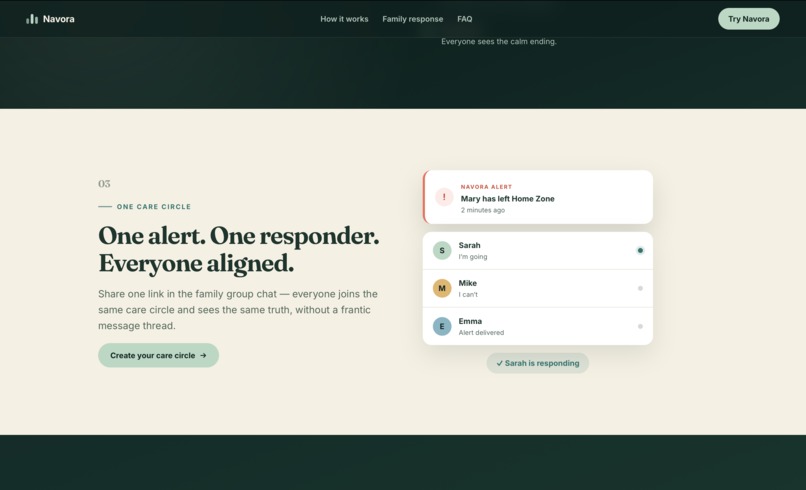
Task: Click Everyone sees the calm ending text
Action: [x=499, y=42]
